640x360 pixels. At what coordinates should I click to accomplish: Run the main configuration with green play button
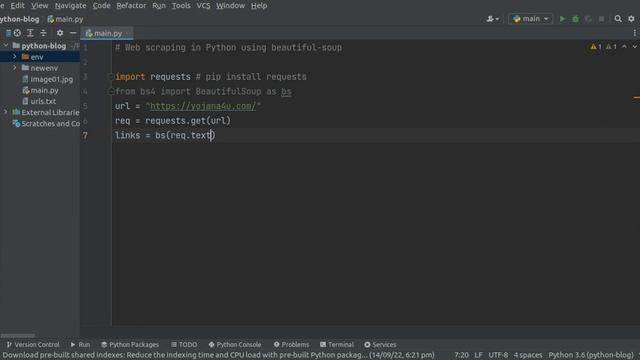(562, 19)
